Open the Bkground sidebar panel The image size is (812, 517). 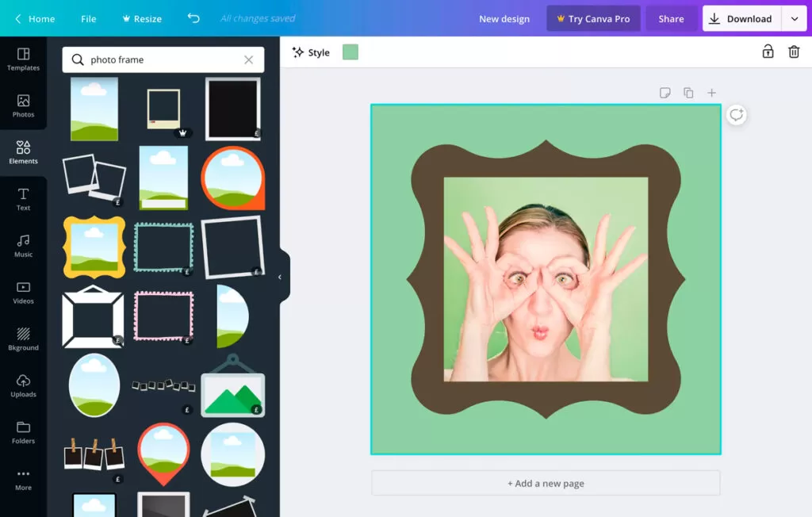[x=23, y=339]
